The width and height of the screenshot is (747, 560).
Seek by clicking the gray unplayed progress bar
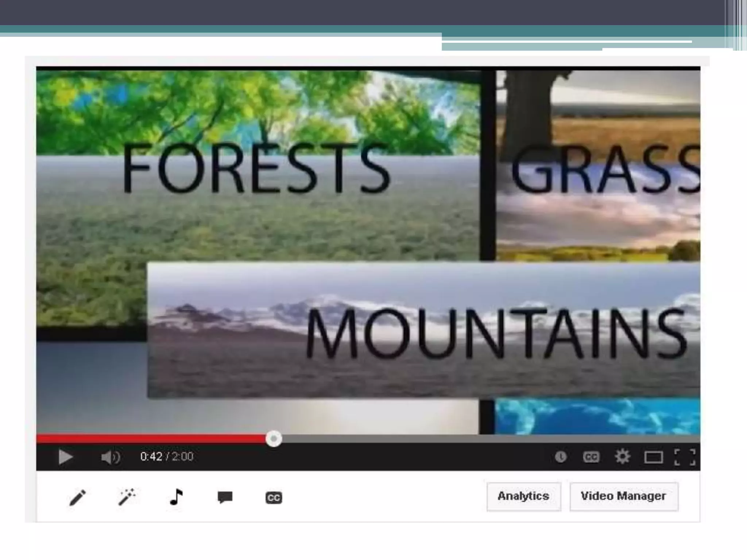click(x=474, y=439)
